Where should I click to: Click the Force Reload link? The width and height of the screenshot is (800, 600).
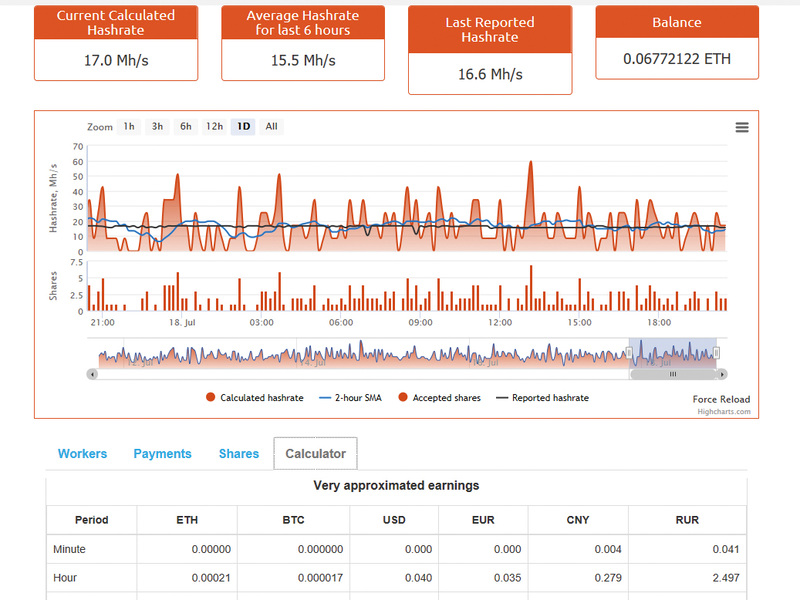point(721,399)
